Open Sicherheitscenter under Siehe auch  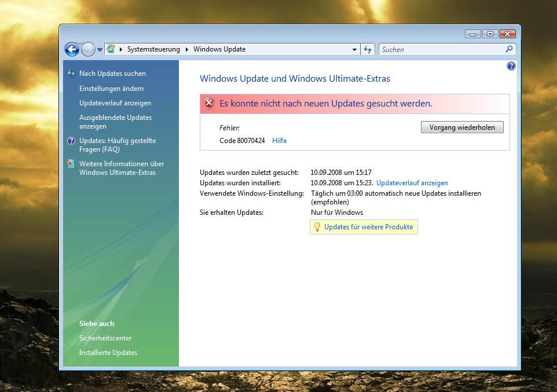105,338
